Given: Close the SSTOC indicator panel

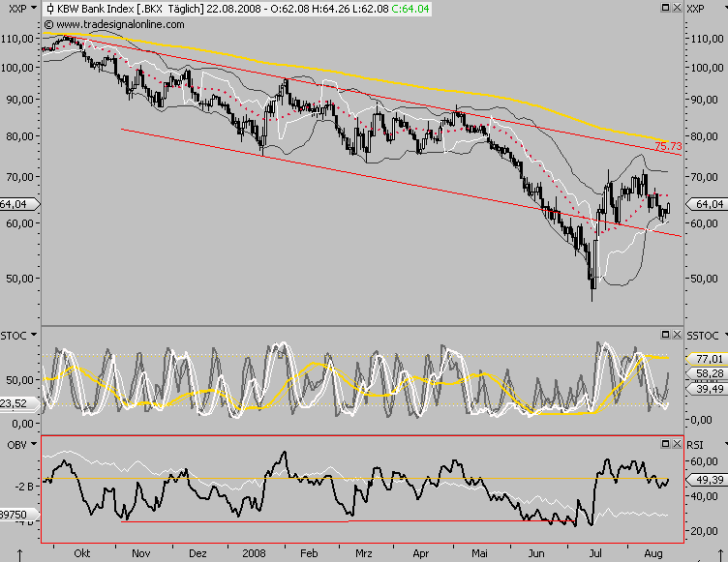Looking at the screenshot, I should 677,334.
